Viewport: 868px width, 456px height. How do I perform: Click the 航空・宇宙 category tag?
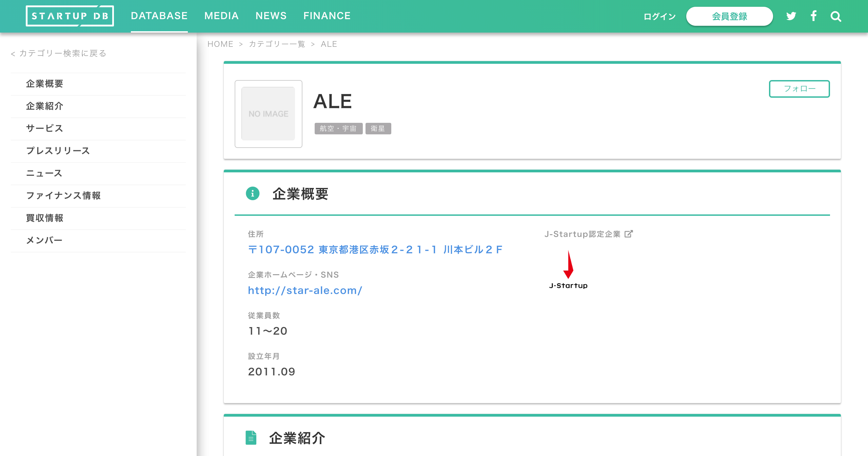(338, 129)
